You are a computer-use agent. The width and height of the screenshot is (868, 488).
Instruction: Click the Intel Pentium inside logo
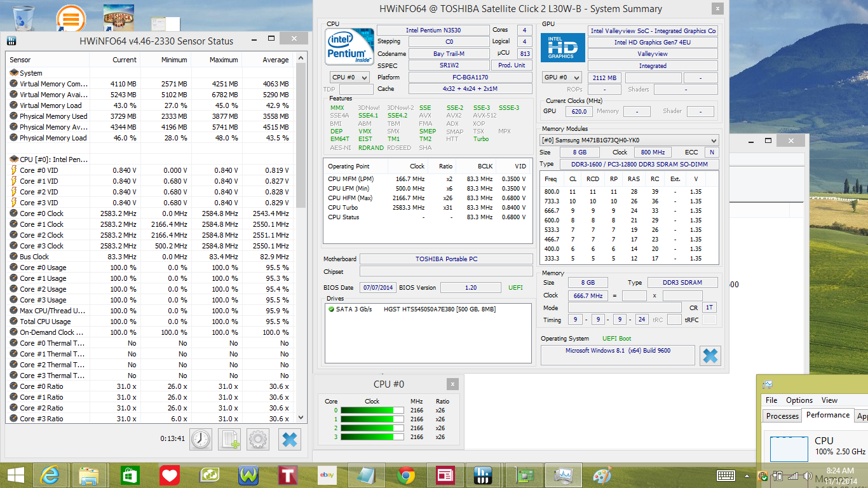(x=349, y=48)
